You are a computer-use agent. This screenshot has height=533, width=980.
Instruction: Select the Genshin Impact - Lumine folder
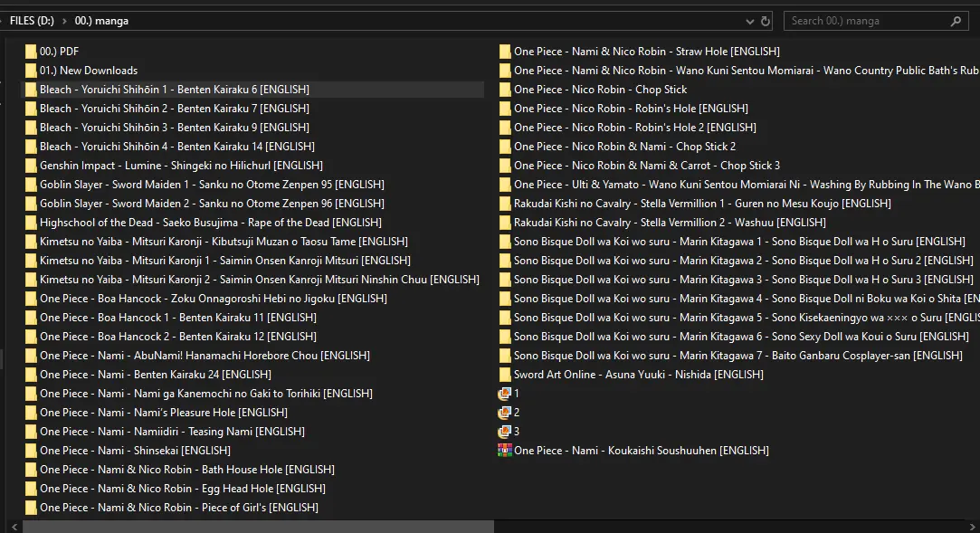click(x=174, y=166)
